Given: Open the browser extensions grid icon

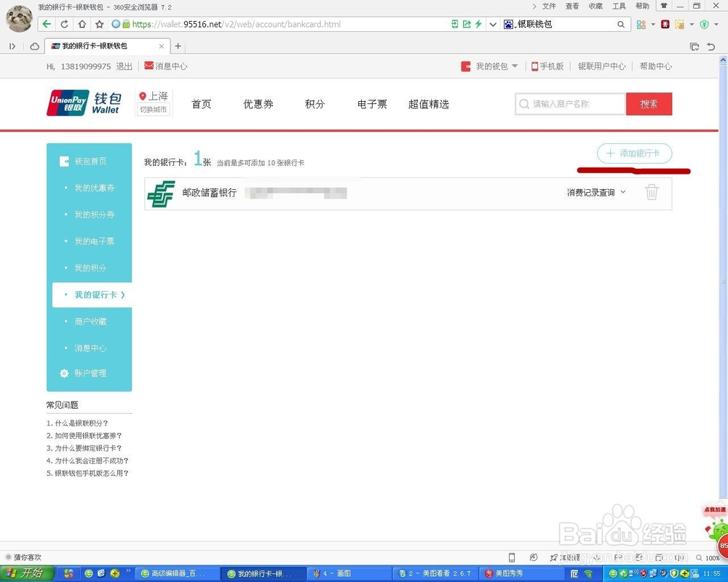Looking at the screenshot, I should point(641,24).
